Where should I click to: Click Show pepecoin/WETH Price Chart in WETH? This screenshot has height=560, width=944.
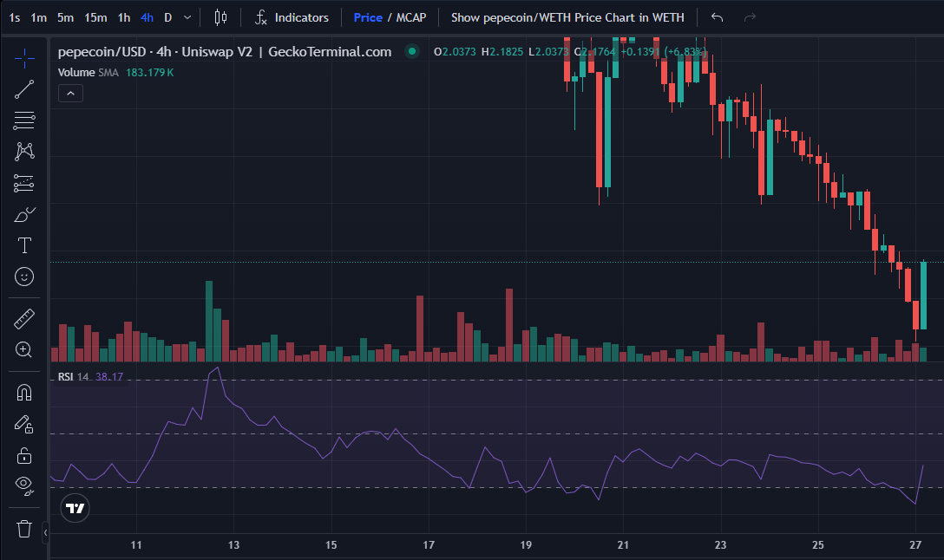click(567, 17)
